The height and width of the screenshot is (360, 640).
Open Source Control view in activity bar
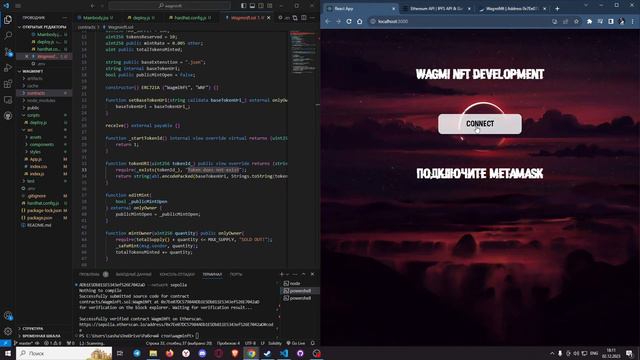(x=8, y=52)
